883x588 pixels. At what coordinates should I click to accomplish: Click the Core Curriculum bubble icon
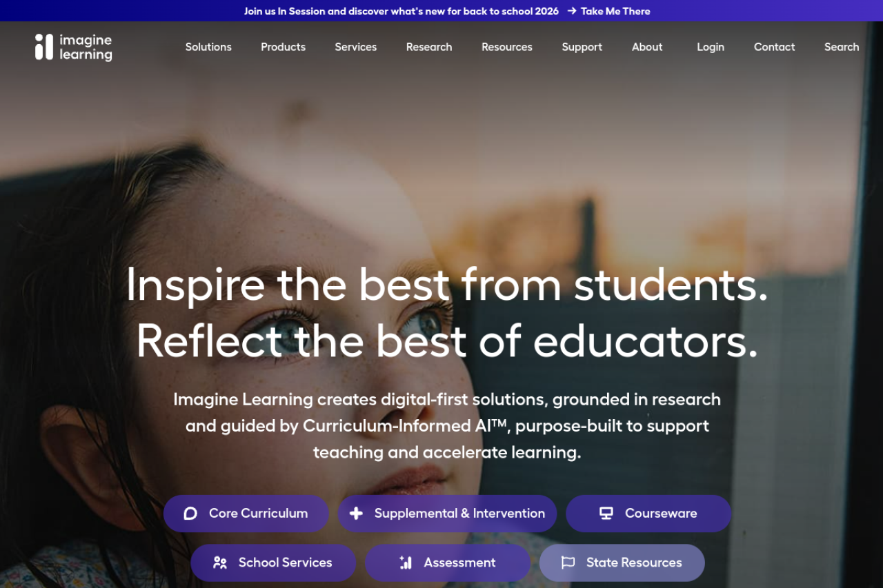pos(190,514)
